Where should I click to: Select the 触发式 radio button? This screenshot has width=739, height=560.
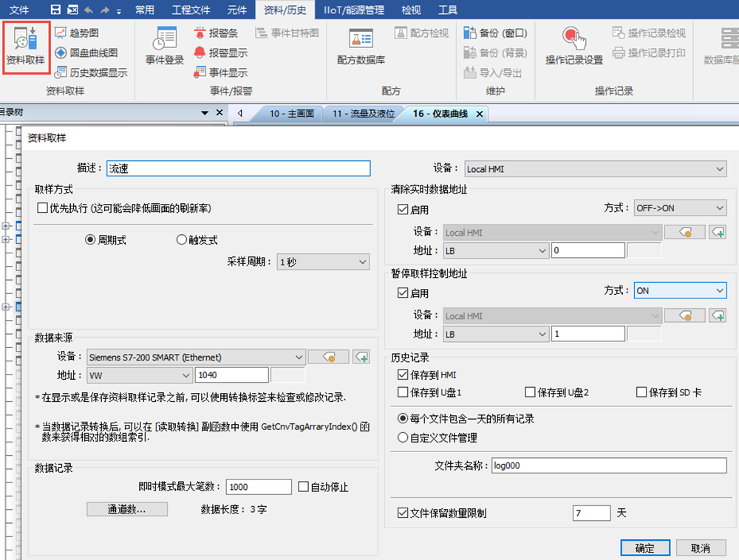(182, 240)
